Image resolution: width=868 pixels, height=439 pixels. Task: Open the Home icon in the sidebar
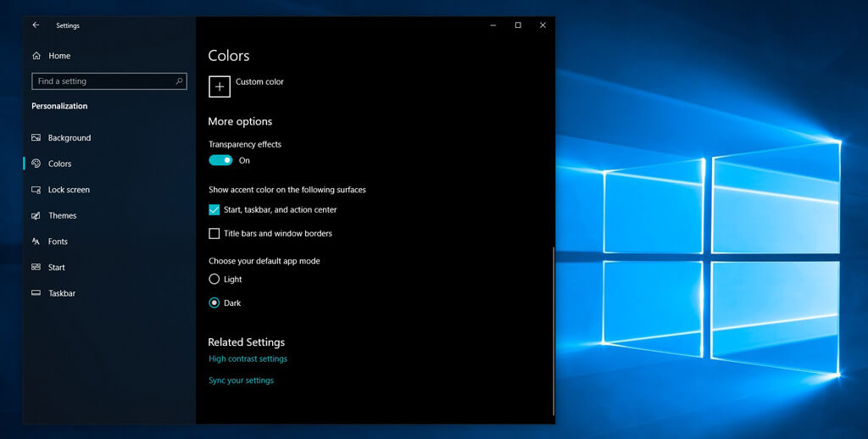[36, 55]
